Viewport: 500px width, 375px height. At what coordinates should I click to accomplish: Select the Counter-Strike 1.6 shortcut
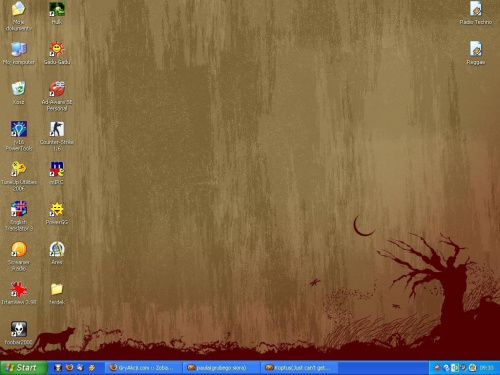click(x=57, y=129)
